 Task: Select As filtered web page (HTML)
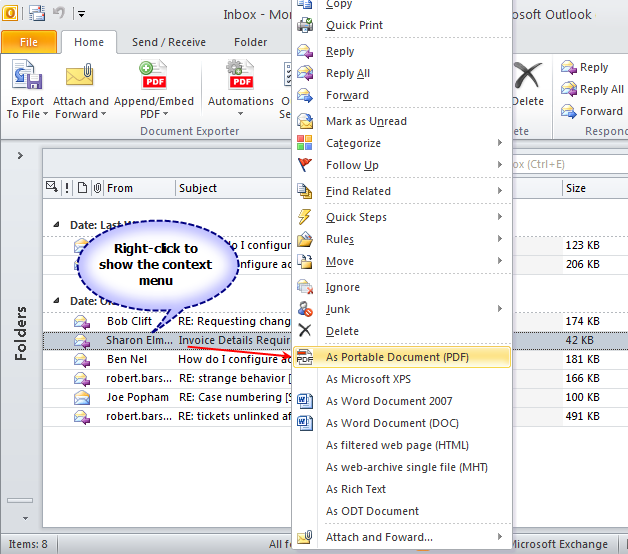tap(402, 445)
